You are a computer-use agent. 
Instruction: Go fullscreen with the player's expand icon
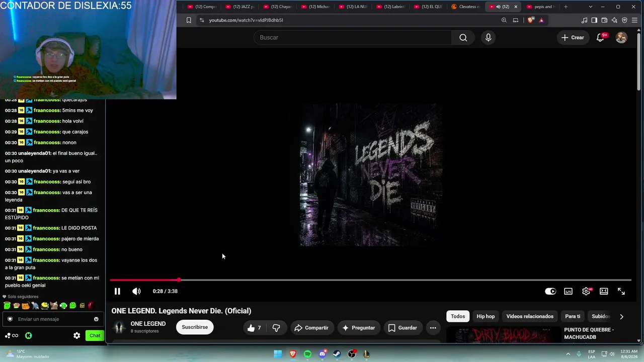[621, 291]
